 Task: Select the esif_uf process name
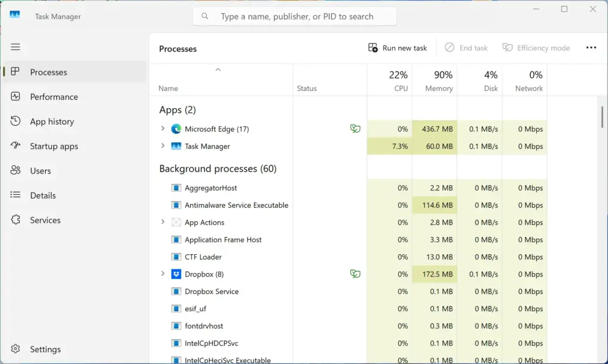[195, 309]
